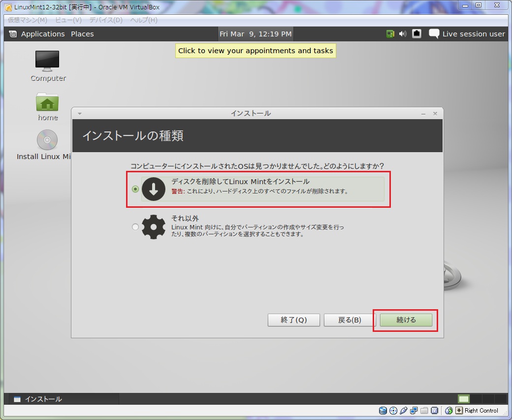Click the gear icon for manual partitioning
512x420 pixels.
tap(154, 226)
